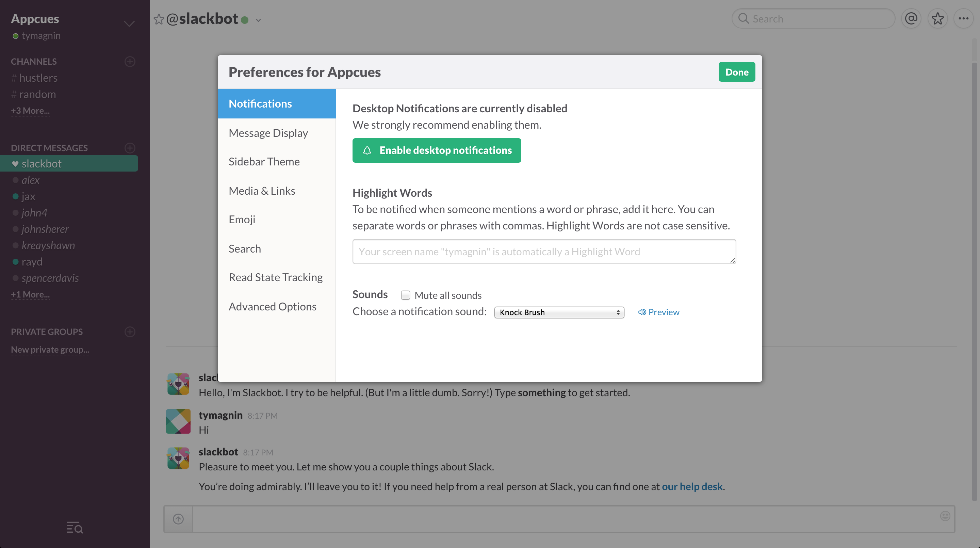Expand the slackbot header dropdown arrow
This screenshot has height=548, width=980.
click(258, 20)
